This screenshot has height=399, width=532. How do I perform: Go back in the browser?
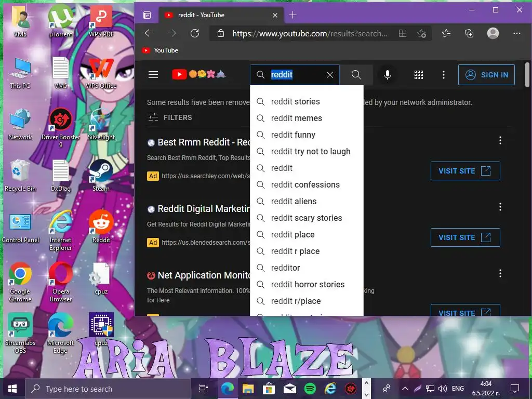click(x=149, y=33)
